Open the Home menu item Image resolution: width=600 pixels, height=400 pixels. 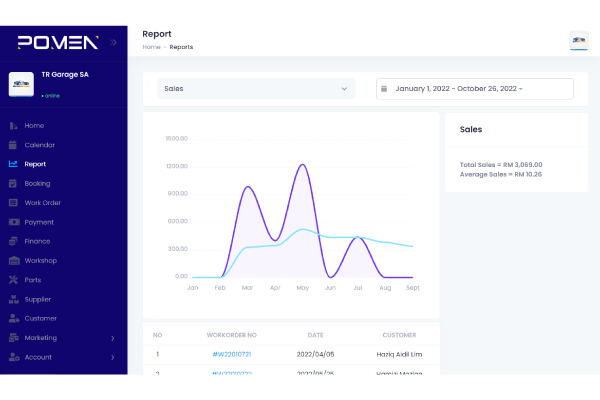point(34,126)
